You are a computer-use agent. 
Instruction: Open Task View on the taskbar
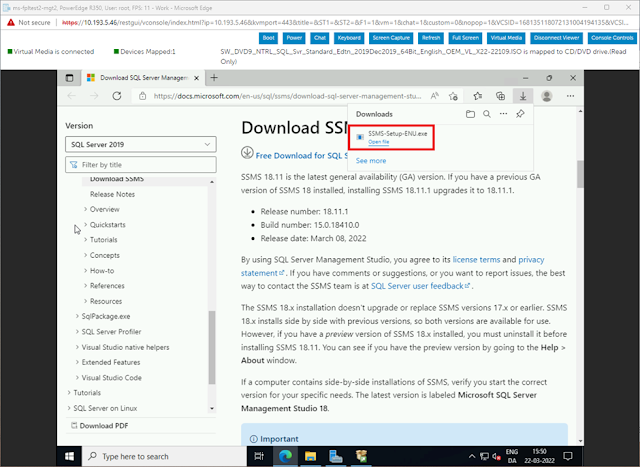[x=259, y=456]
